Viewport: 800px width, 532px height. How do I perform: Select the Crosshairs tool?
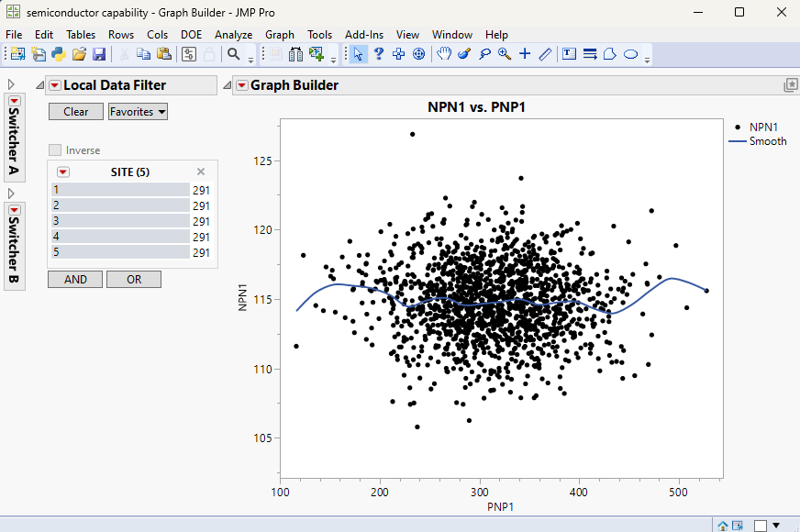[x=523, y=54]
